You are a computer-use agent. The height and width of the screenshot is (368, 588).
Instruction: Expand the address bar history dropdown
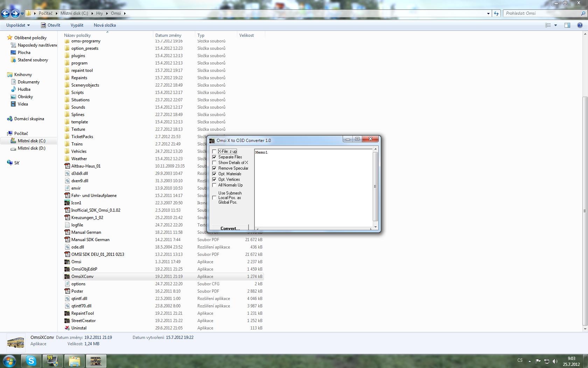point(488,13)
